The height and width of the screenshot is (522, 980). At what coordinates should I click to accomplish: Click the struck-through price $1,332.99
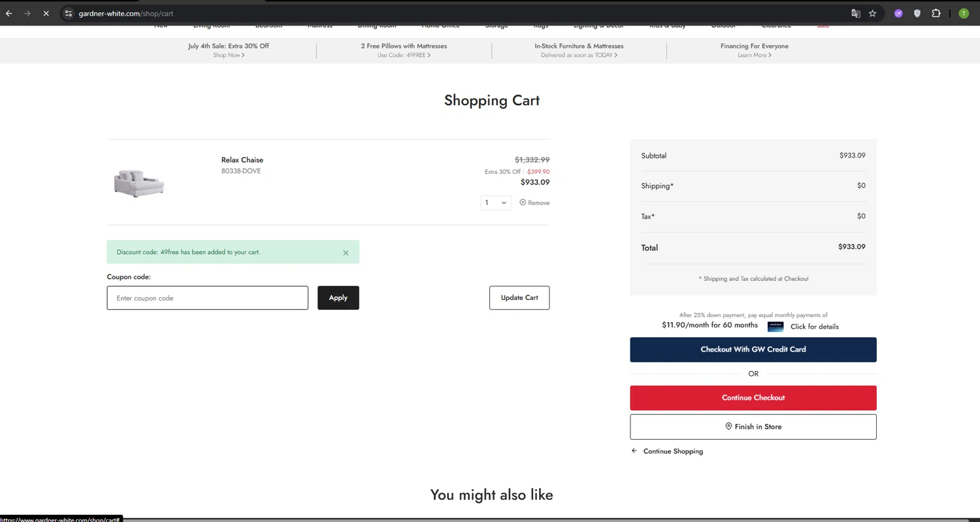pyautogui.click(x=532, y=160)
